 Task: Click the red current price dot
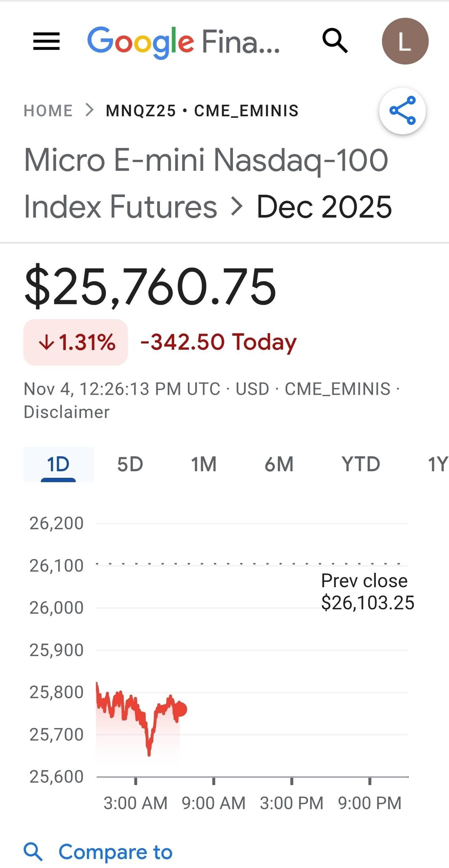click(181, 710)
